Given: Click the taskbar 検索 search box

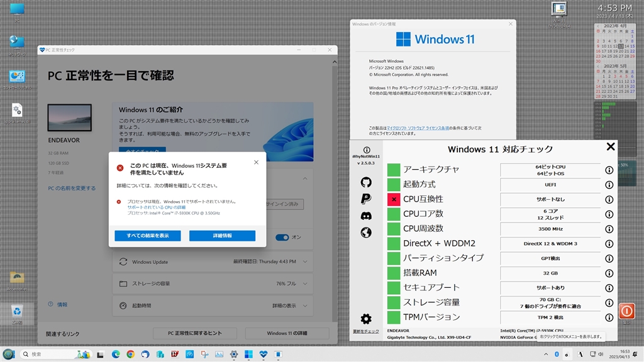Looking at the screenshot, I should point(55,354).
